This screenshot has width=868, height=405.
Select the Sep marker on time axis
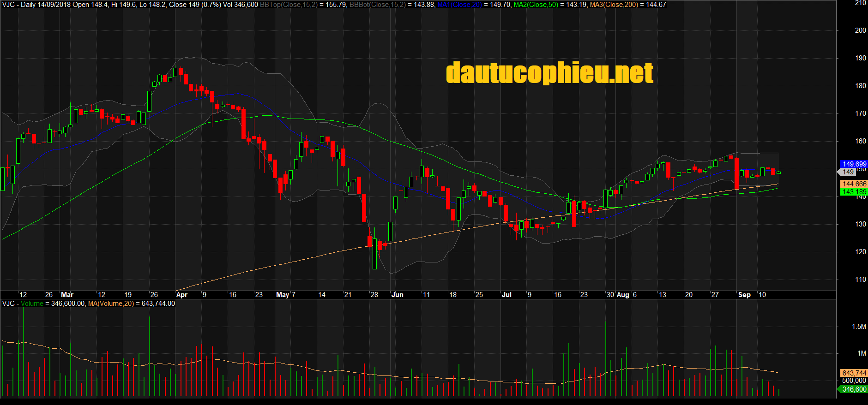pyautogui.click(x=744, y=295)
